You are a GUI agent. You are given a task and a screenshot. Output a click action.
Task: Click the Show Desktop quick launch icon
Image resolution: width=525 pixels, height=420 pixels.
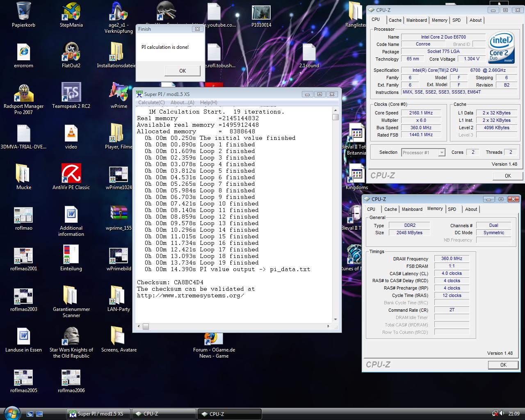point(30,414)
